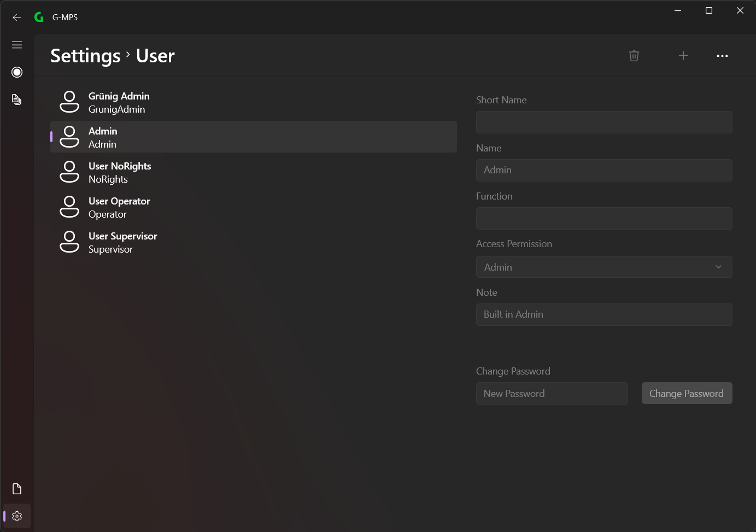Focus the Note field with Built in Admin
The height and width of the screenshot is (532, 756).
pyautogui.click(x=604, y=314)
